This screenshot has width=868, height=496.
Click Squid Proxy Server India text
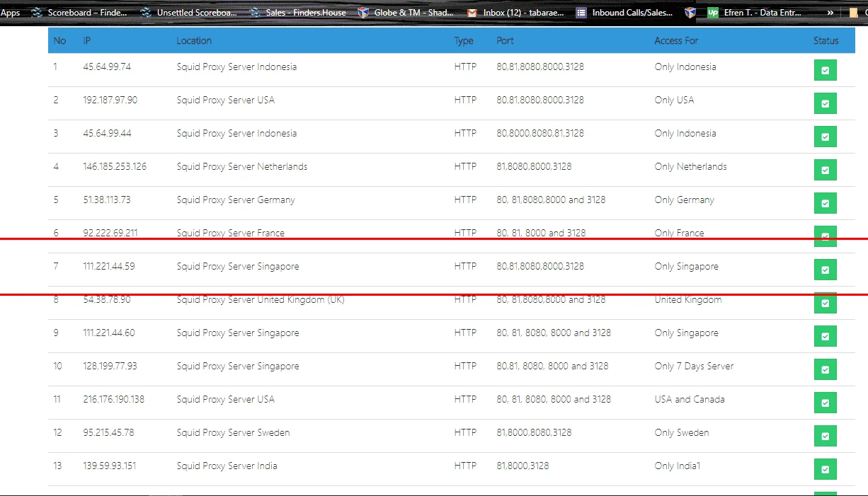point(227,466)
